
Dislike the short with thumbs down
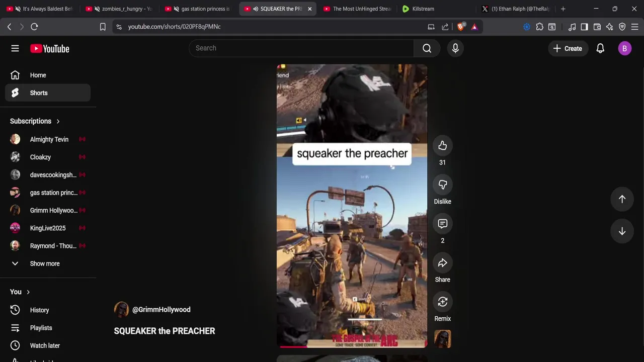pos(442,185)
